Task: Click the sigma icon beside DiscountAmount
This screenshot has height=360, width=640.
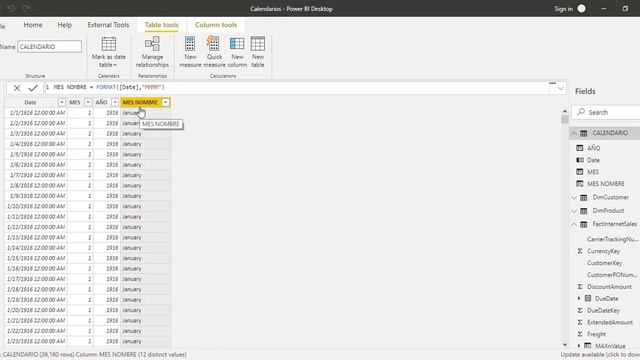Action: [580, 287]
